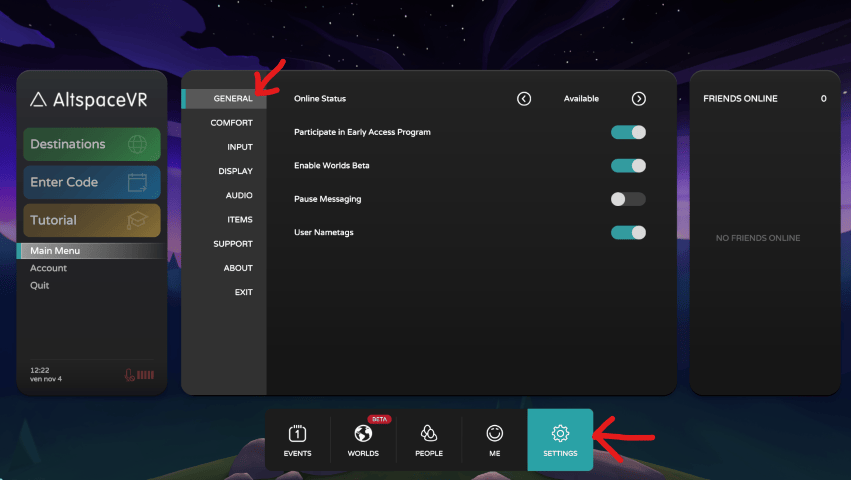Viewport: 851px width, 480px height.
Task: Click the AltspaceVR triangle logo
Action: click(x=38, y=99)
